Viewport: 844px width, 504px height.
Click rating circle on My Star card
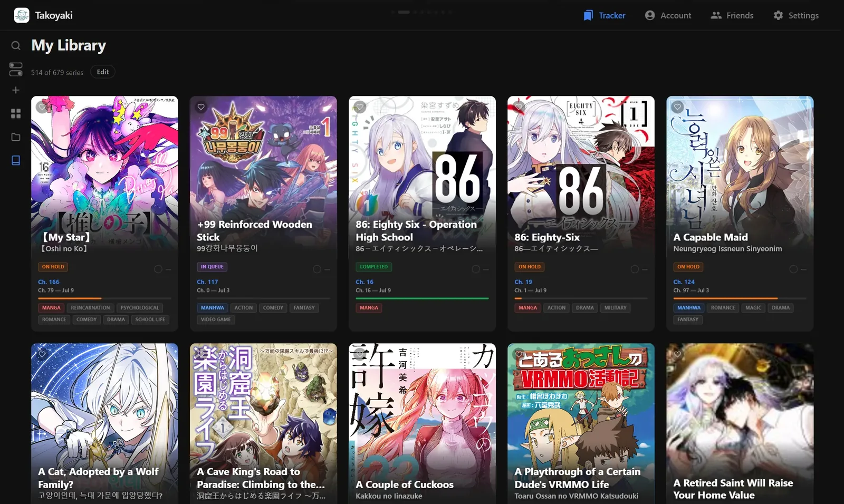click(158, 269)
